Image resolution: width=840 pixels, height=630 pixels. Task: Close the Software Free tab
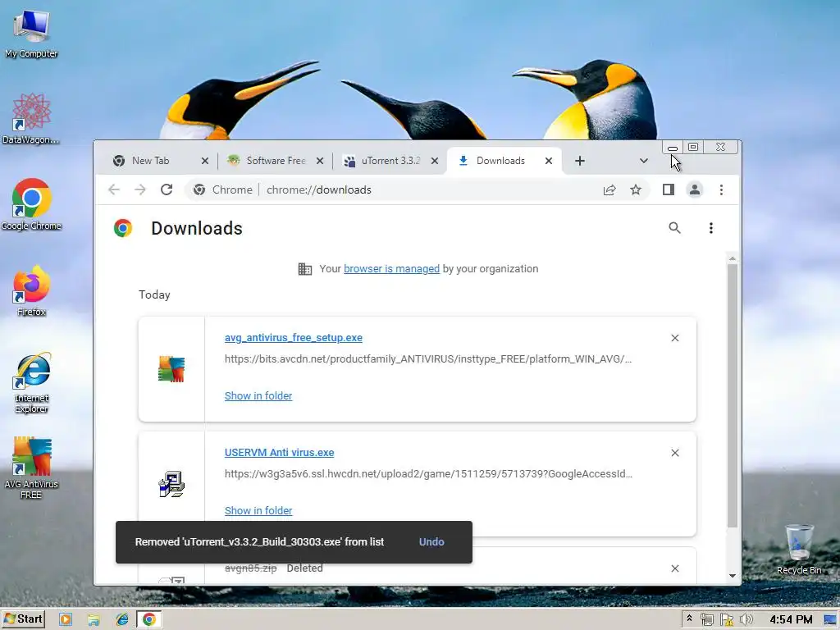[320, 161]
